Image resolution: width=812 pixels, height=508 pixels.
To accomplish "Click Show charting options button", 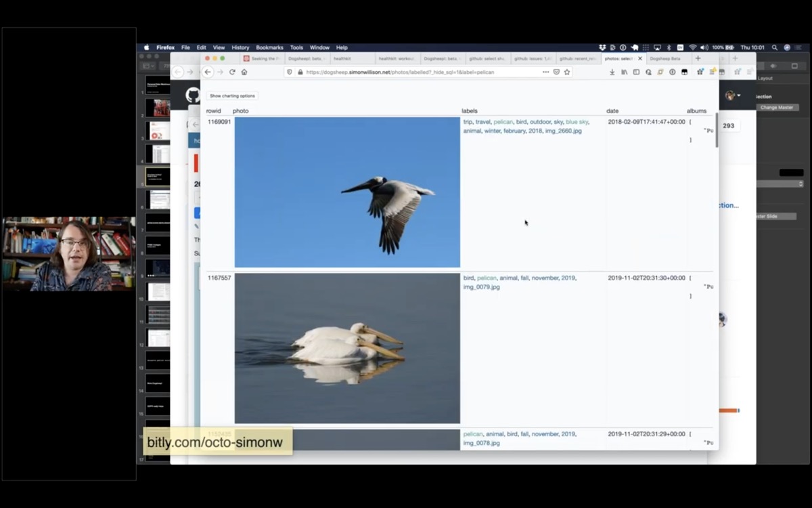I will pyautogui.click(x=232, y=96).
